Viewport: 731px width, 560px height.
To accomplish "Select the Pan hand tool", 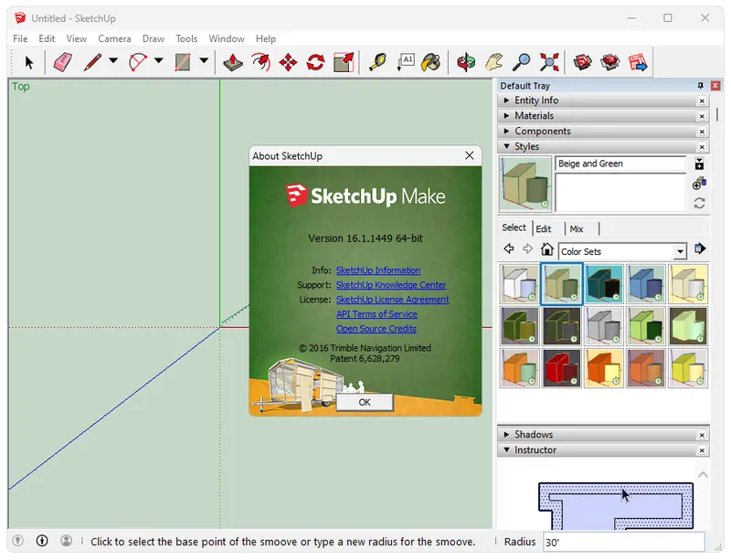I will (x=494, y=62).
